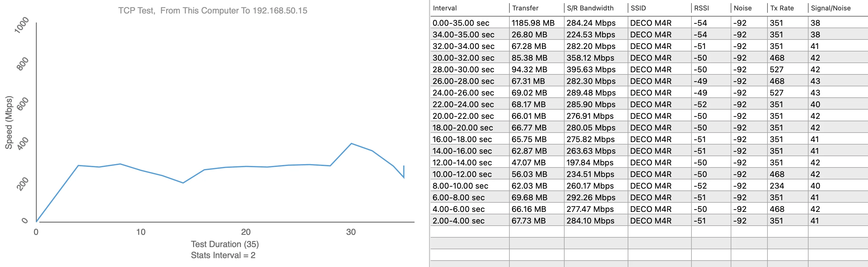This screenshot has width=868, height=267.
Task: Sort by the Transfer column header
Action: [x=525, y=8]
